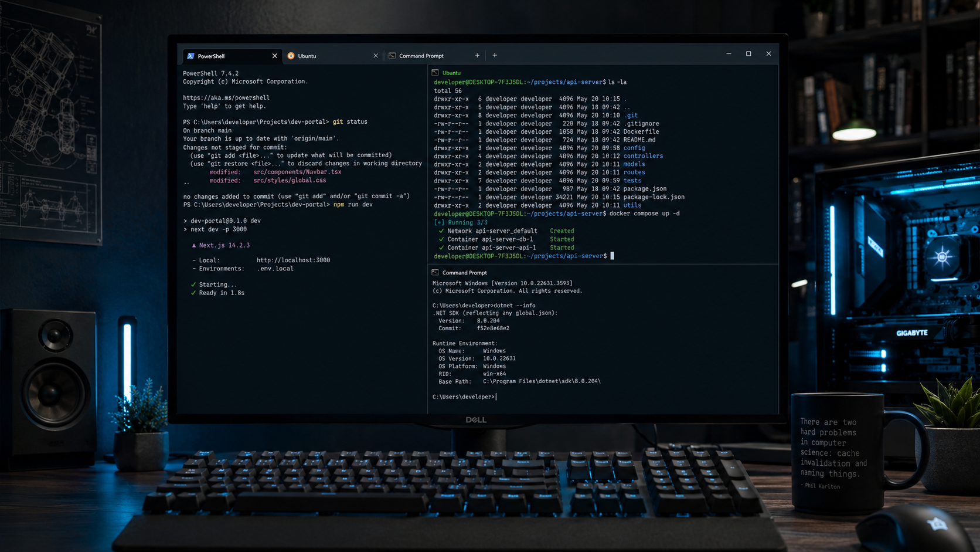
Task: Close the PowerShell tab
Action: (274, 56)
